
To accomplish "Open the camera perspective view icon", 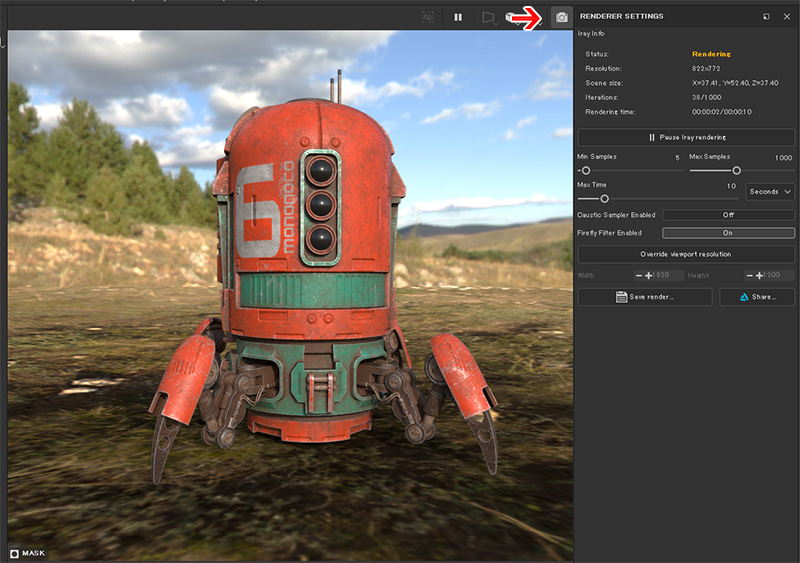I will (487, 17).
